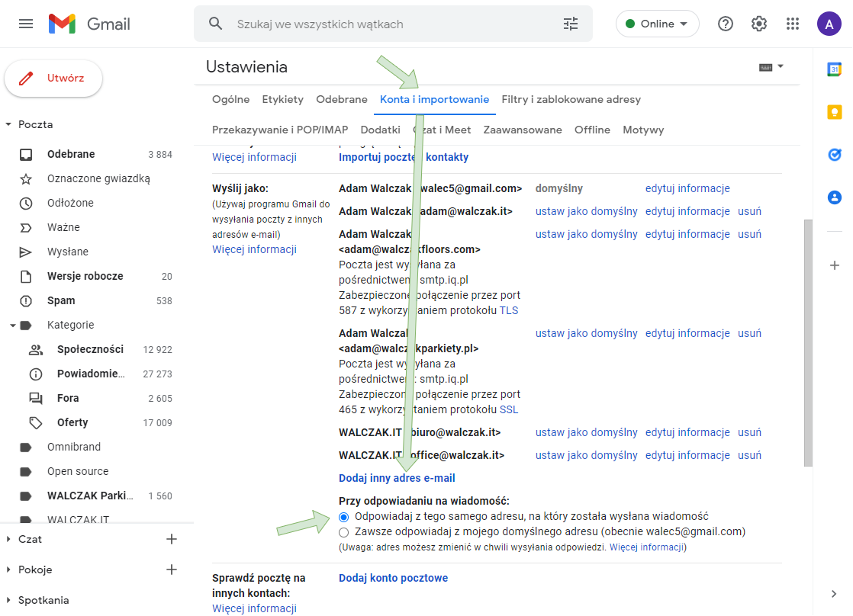Click the Odłożone clock icon
This screenshot has width=853, height=616.
pyautogui.click(x=26, y=204)
